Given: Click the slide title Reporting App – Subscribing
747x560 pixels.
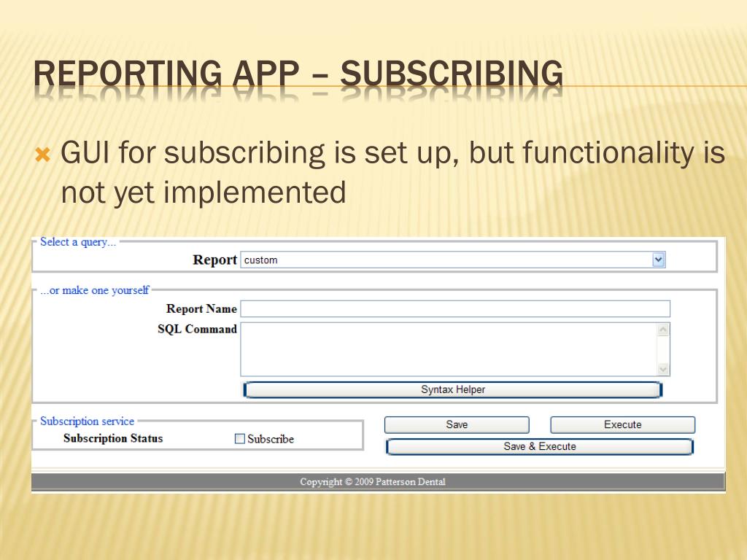Looking at the screenshot, I should [298, 74].
